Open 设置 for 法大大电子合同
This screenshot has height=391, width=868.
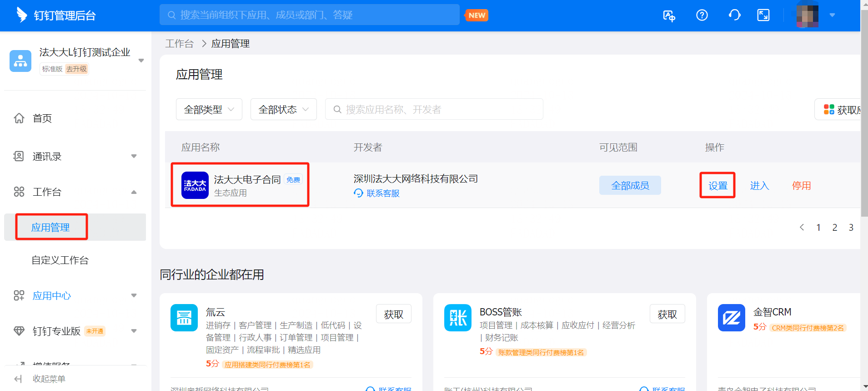click(x=718, y=186)
